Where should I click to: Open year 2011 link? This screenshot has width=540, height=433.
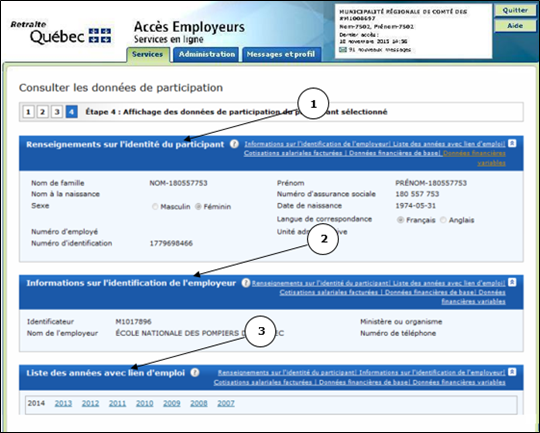[x=117, y=403]
